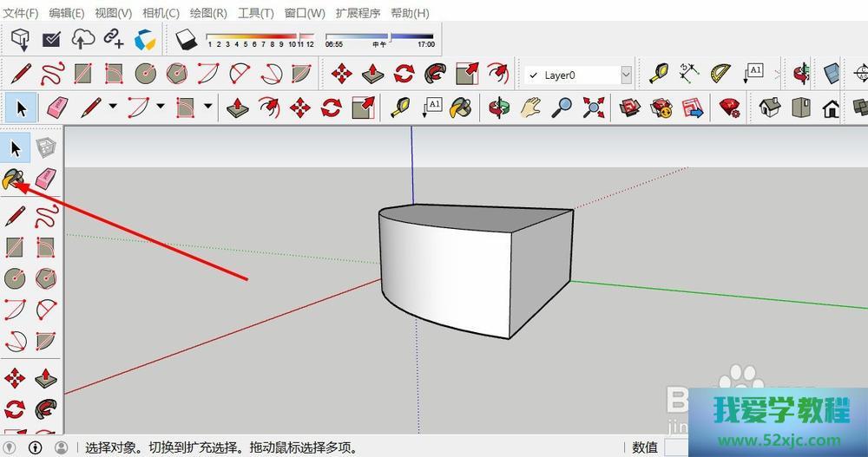Expand the pencil line tool dropdown arrow
This screenshot has height=457, width=868.
(113, 107)
